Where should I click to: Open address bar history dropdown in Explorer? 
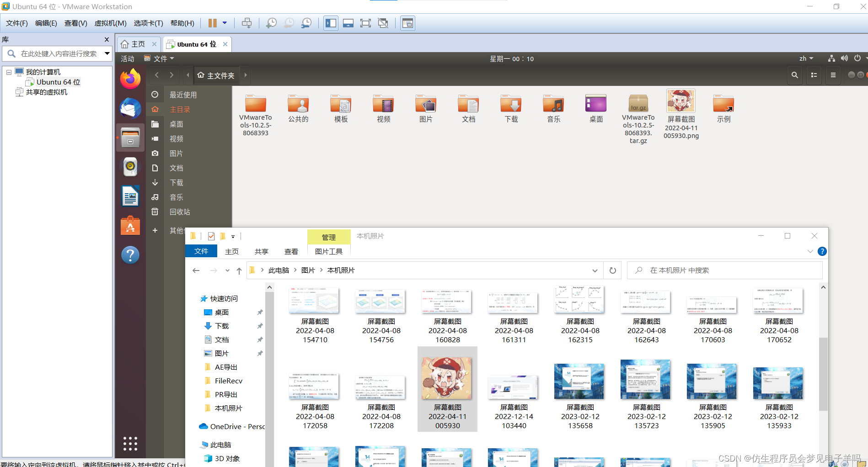click(x=595, y=271)
